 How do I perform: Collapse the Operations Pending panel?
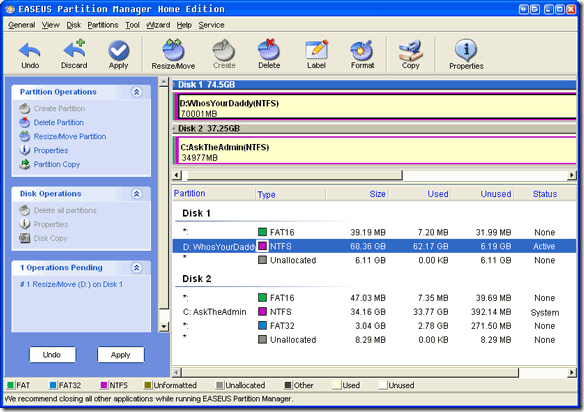tap(137, 267)
